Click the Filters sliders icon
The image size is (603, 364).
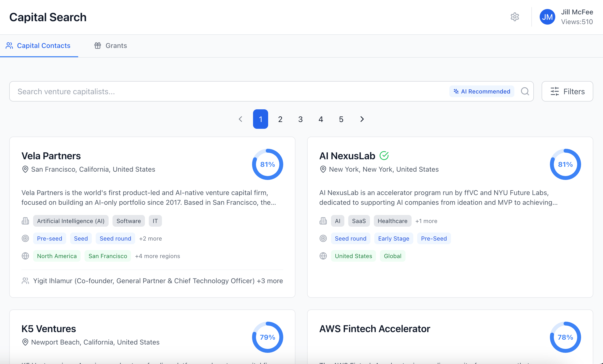(x=555, y=91)
